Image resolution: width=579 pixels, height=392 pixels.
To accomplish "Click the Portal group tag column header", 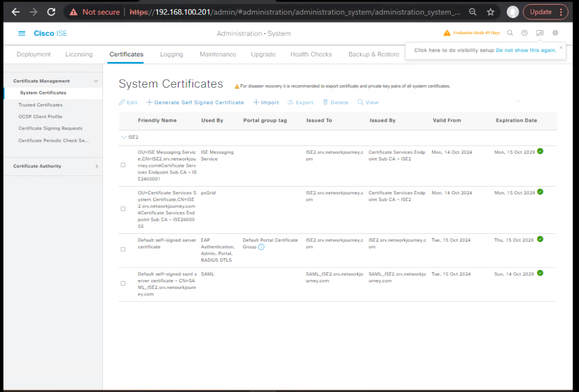I will pyautogui.click(x=265, y=121).
